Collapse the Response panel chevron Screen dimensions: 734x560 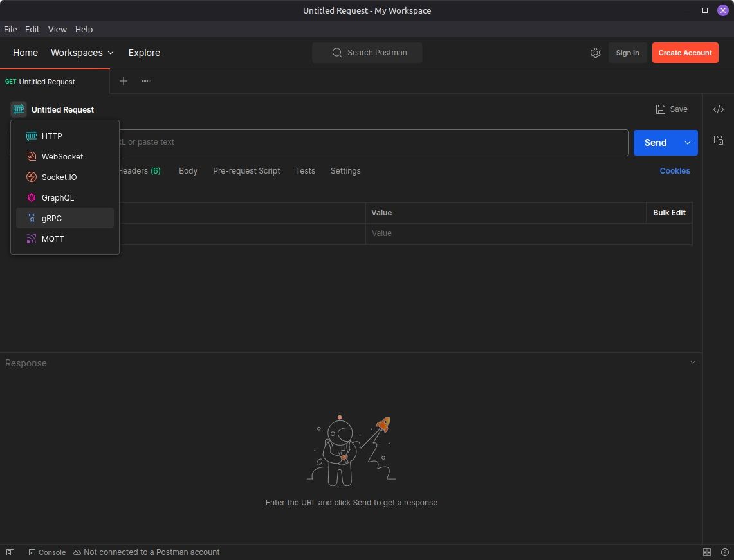click(693, 363)
